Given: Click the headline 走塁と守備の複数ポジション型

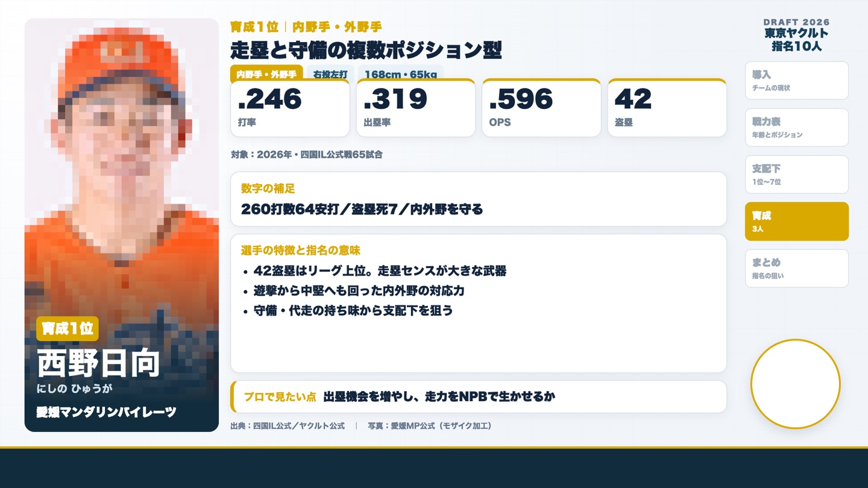Looking at the screenshot, I should [366, 50].
